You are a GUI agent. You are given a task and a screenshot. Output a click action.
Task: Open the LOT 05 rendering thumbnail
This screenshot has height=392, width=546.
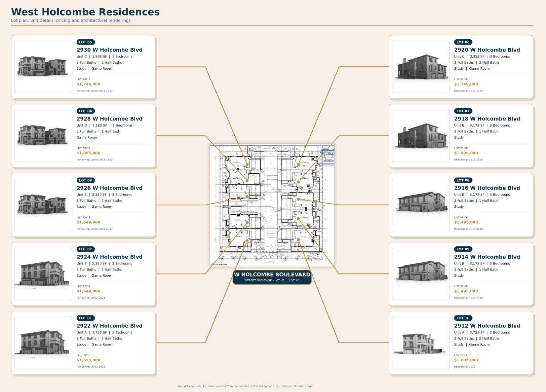[43, 67]
